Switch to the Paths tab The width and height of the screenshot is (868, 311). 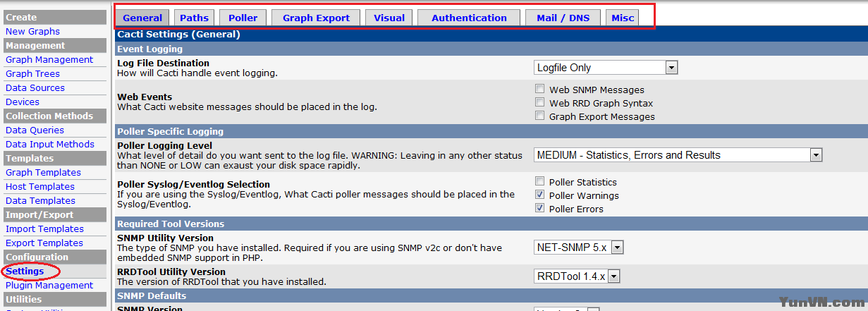(x=194, y=18)
